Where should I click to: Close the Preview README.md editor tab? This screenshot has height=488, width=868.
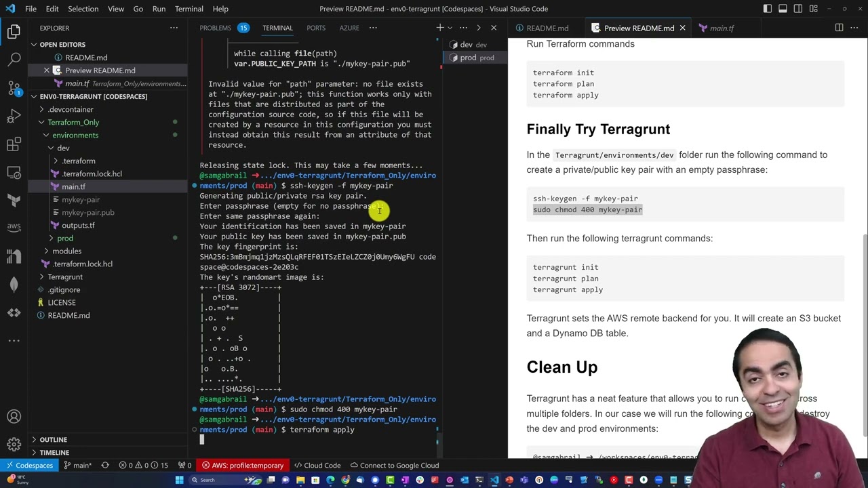point(682,28)
